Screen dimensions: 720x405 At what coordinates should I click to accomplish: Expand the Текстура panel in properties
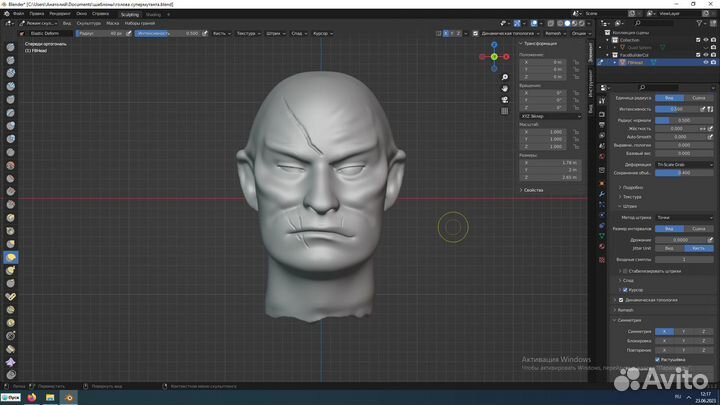coord(630,196)
